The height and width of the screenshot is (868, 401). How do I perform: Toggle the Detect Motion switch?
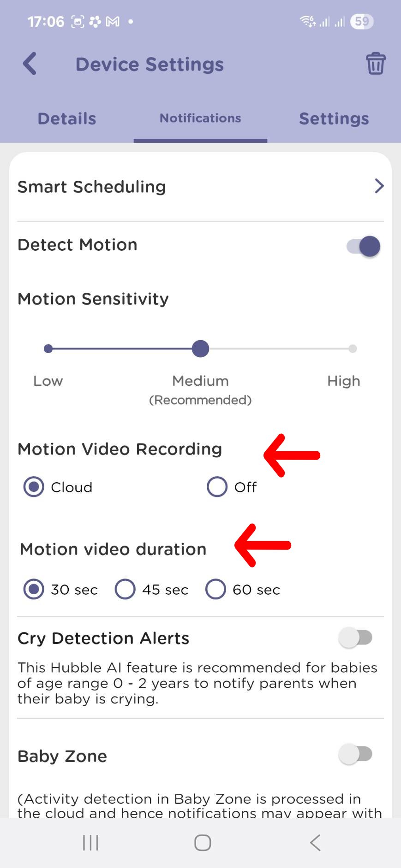point(364,246)
